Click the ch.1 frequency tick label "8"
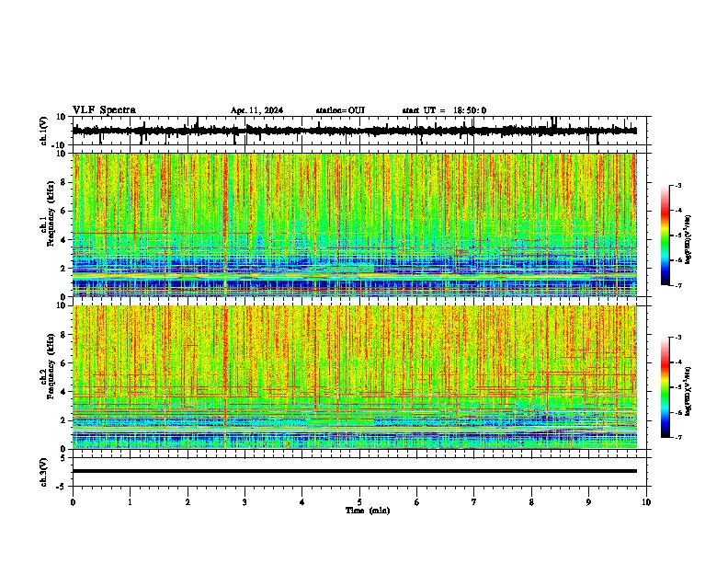The width and height of the screenshot is (728, 563). (63, 182)
